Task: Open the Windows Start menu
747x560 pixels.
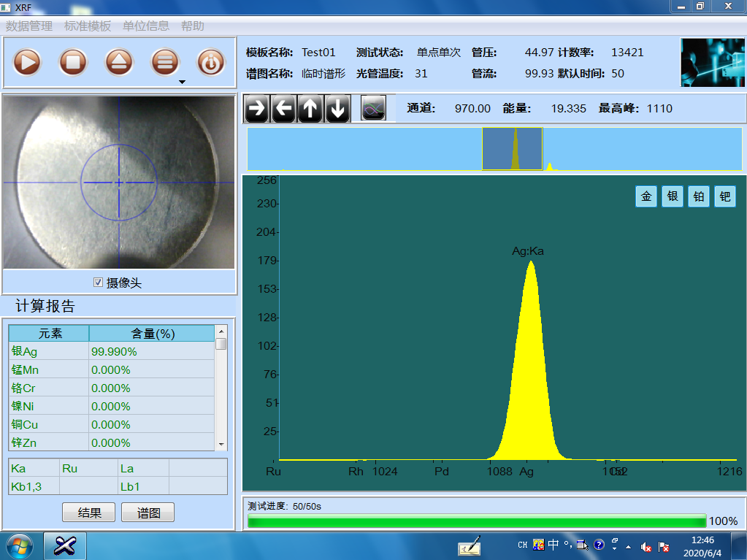Action: [x=19, y=545]
